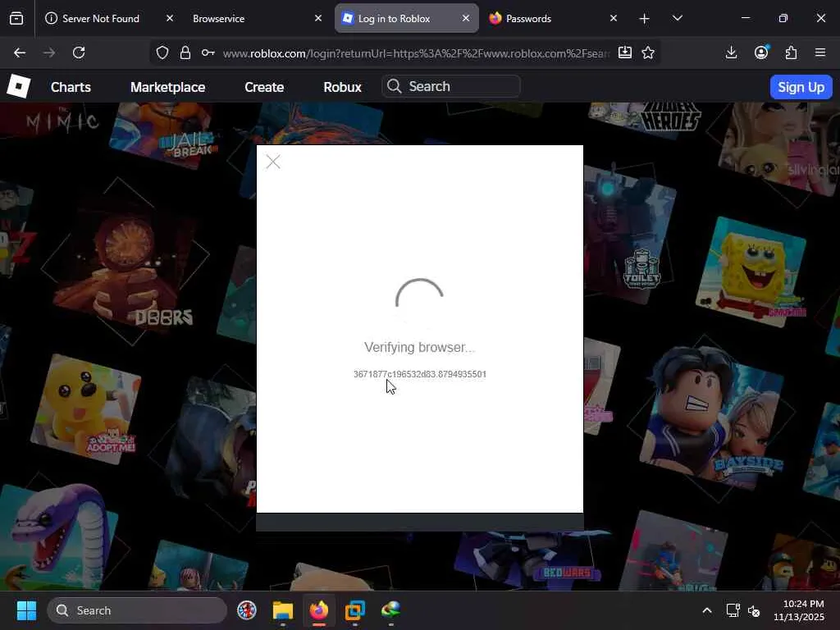Click the muted volume tray icon
The height and width of the screenshot is (630, 840).
coord(754,610)
